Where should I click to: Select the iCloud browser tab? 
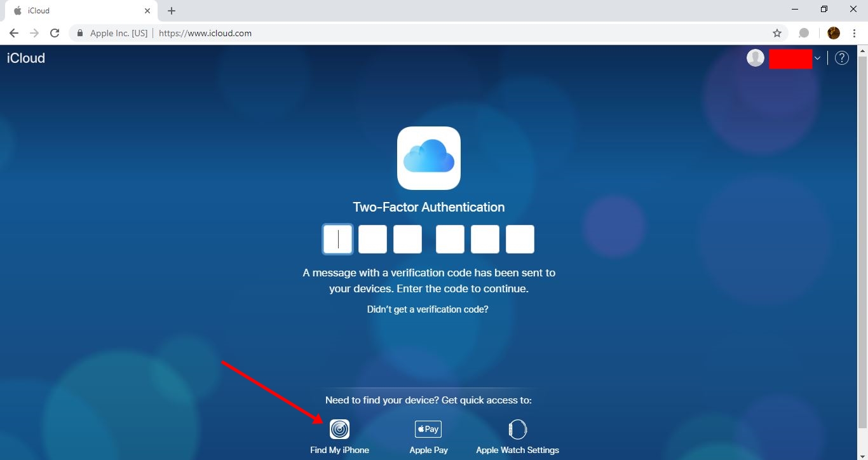(x=80, y=11)
